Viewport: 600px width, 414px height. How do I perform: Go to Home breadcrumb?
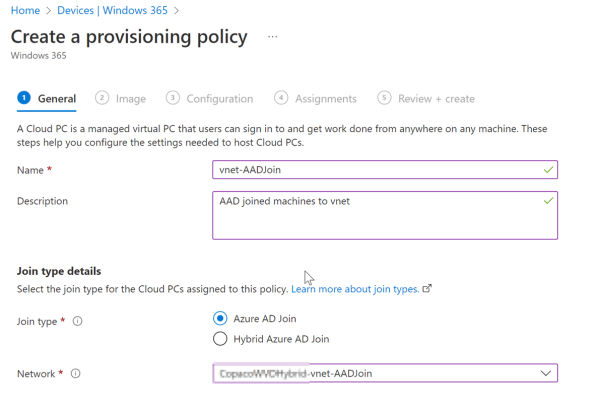[x=24, y=11]
